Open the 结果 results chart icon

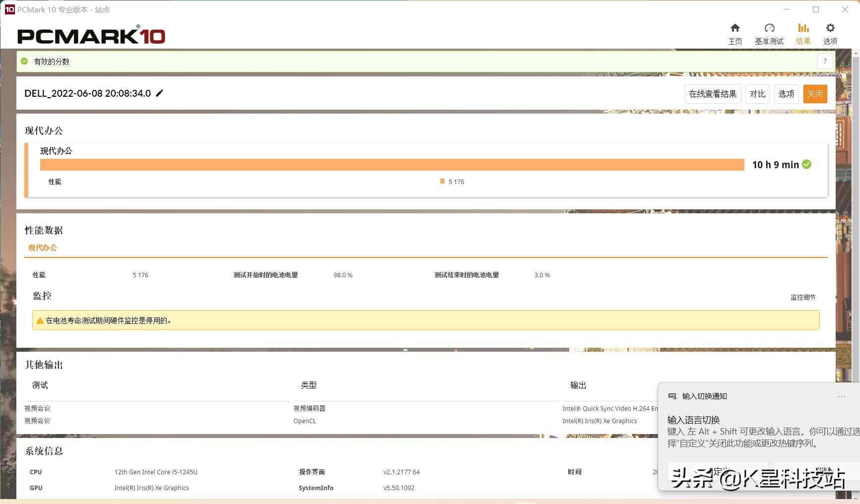[803, 28]
